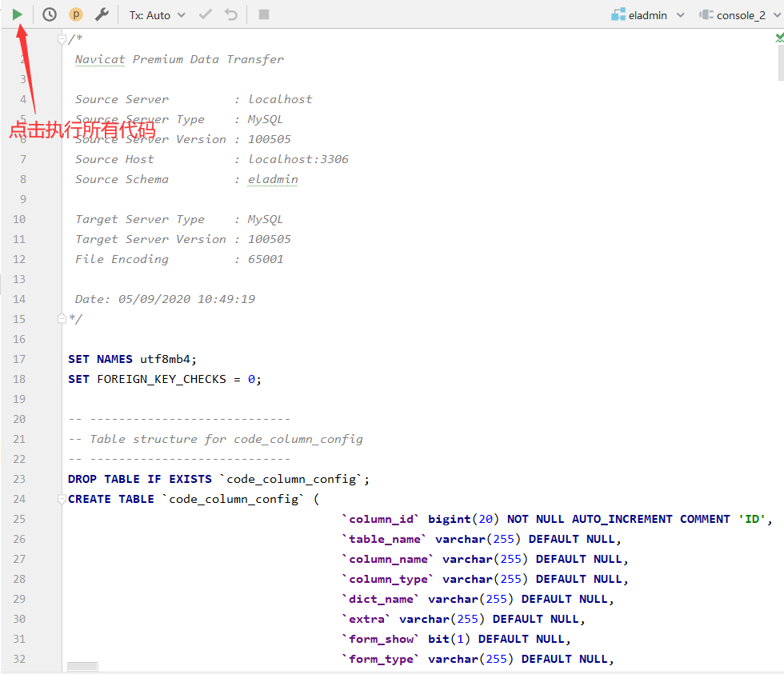The width and height of the screenshot is (784, 674).
Task: Execute all code with the green Run arrow
Action: click(18, 14)
